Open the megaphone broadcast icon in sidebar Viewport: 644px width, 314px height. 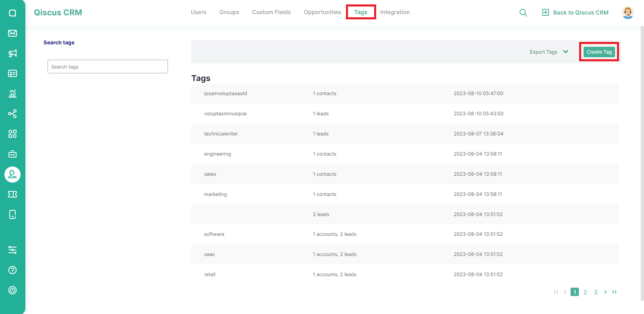click(x=12, y=53)
